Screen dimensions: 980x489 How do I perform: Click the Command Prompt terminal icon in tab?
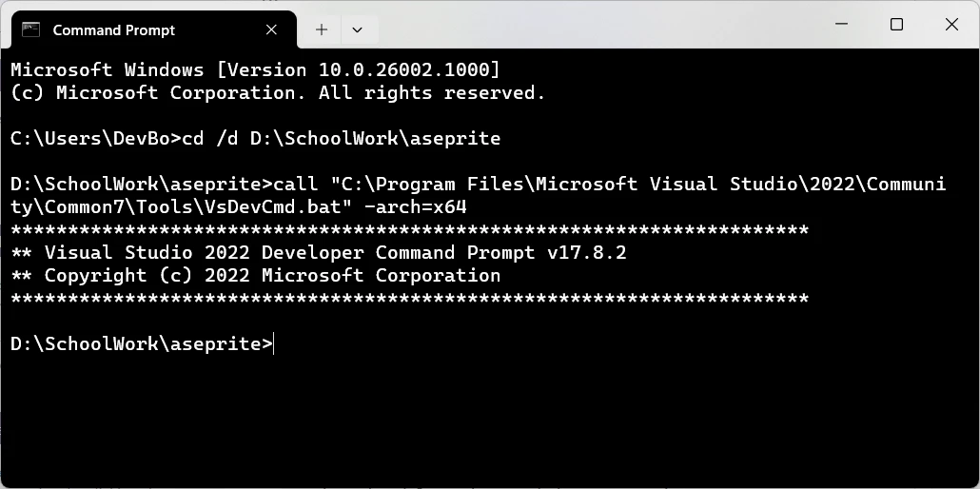(30, 29)
